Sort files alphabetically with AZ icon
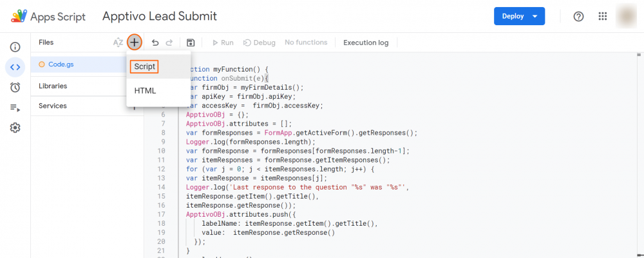Viewport: 644px width, 258px height. tap(118, 43)
